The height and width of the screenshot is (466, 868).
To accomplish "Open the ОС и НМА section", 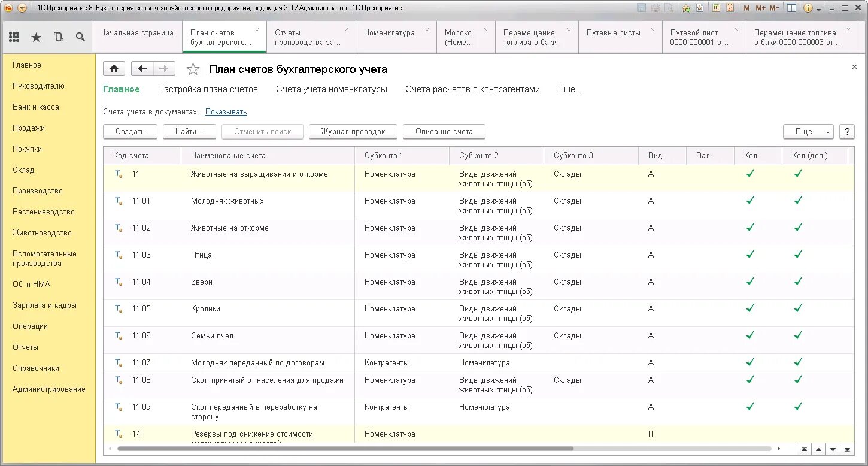I will 32,285.
